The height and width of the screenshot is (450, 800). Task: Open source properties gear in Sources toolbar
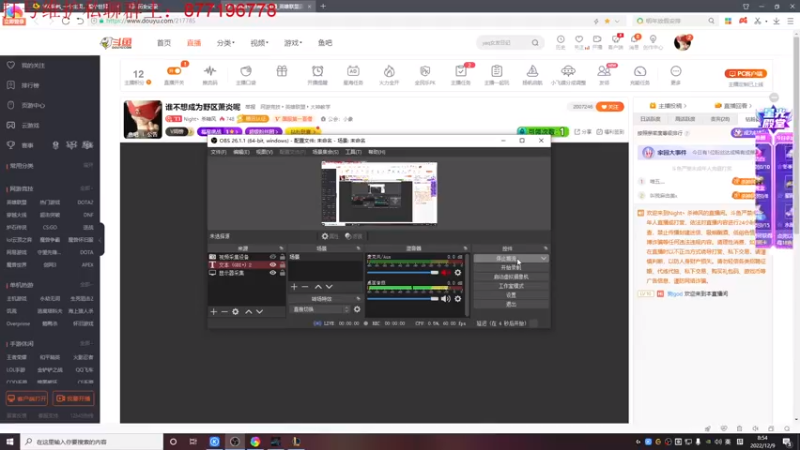pyautogui.click(x=235, y=311)
